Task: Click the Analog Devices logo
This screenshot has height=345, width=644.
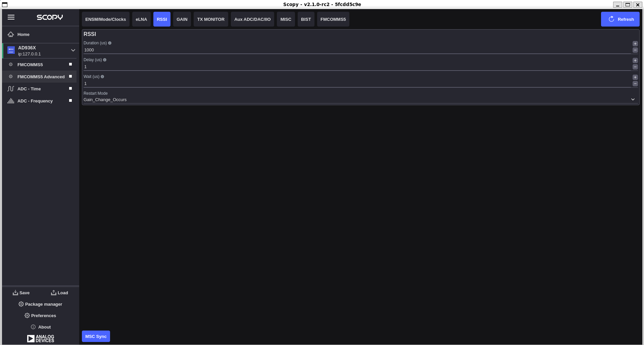Action: click(41, 338)
